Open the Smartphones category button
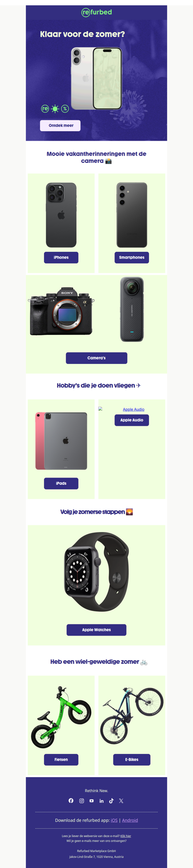The height and width of the screenshot is (868, 193). [132, 258]
